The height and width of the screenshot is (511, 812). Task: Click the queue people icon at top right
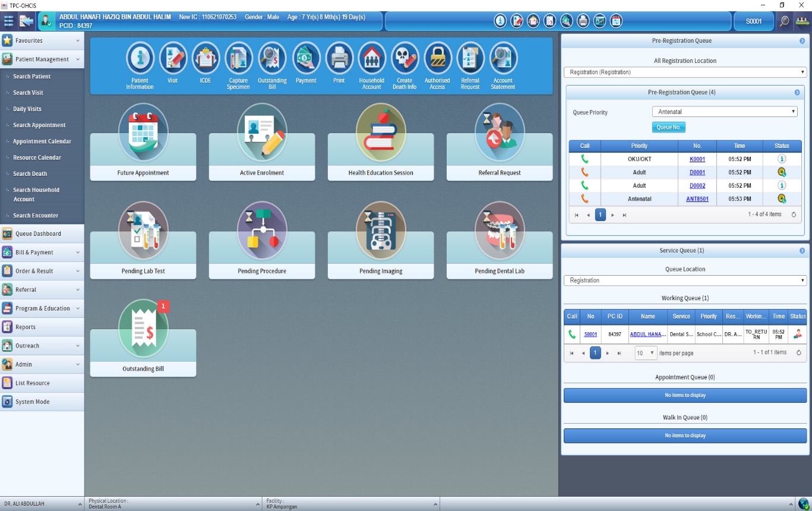click(802, 21)
